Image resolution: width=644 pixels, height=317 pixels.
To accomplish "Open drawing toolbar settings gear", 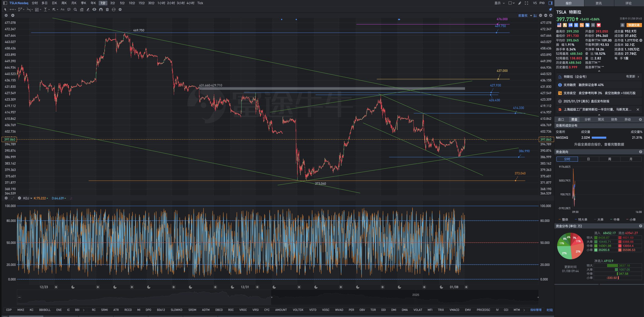I will [120, 9].
